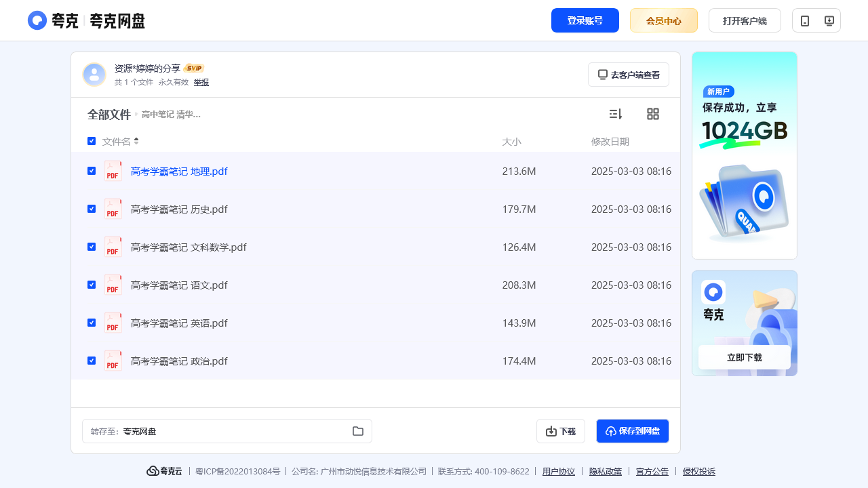This screenshot has width=868, height=488.
Task: Go to 全部文件 breadcrumb
Action: [109, 115]
